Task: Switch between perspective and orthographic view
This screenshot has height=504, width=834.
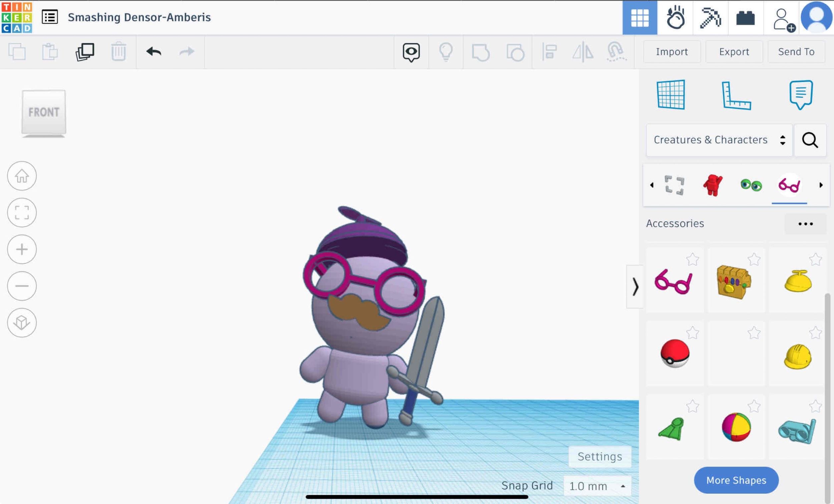Action: pyautogui.click(x=22, y=322)
